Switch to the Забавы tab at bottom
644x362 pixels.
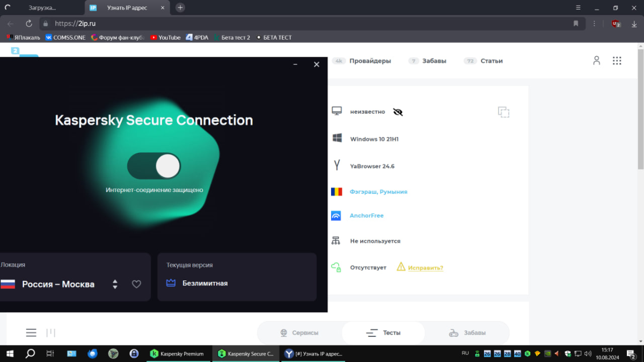pyautogui.click(x=467, y=333)
